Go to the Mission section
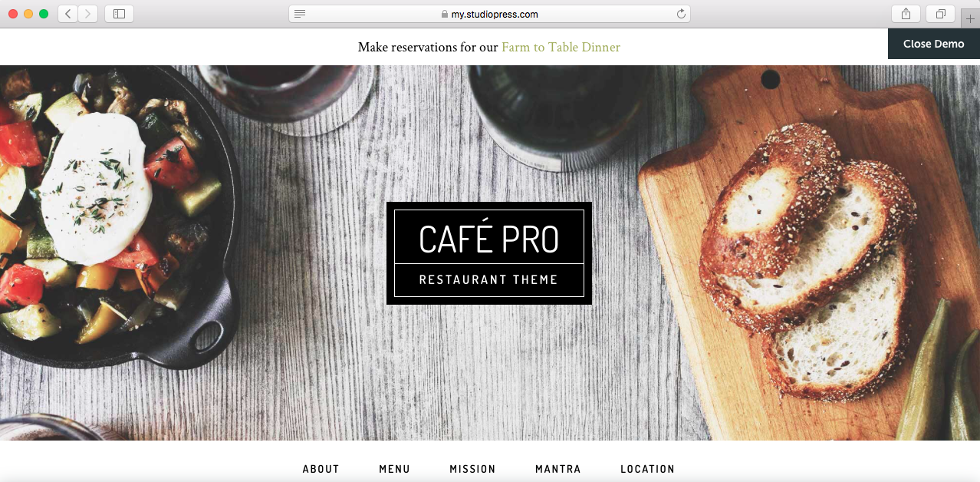 pyautogui.click(x=472, y=469)
